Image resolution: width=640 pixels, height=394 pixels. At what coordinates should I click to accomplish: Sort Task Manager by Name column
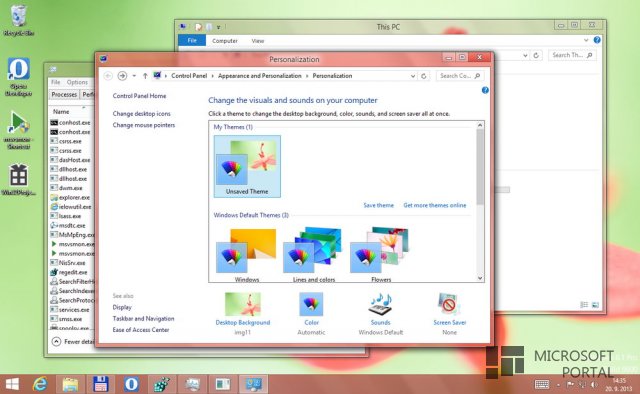pos(61,111)
